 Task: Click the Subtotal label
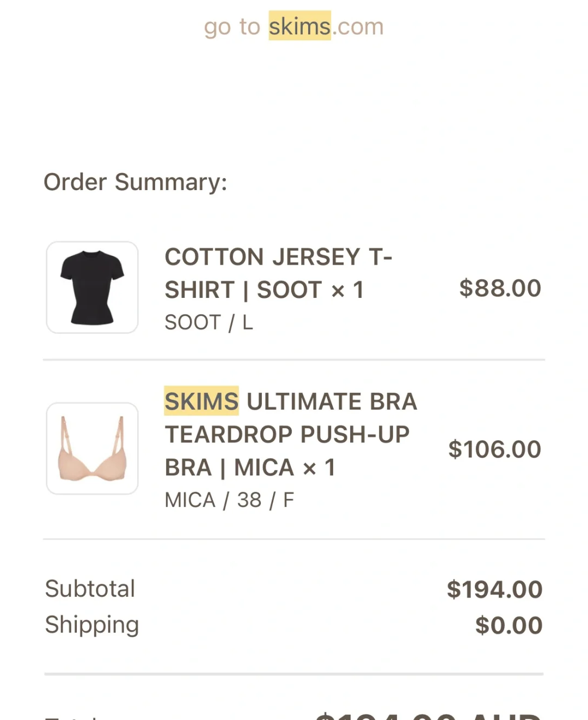(90, 589)
